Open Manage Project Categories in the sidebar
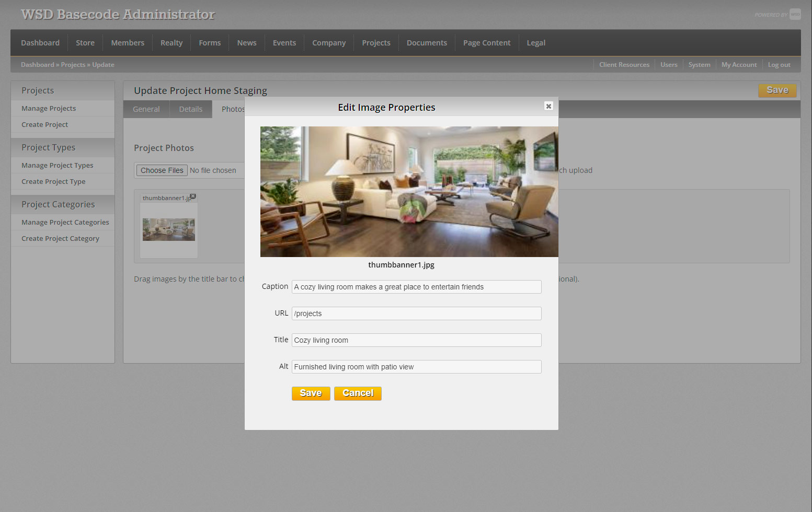This screenshot has height=512, width=812. (x=65, y=223)
